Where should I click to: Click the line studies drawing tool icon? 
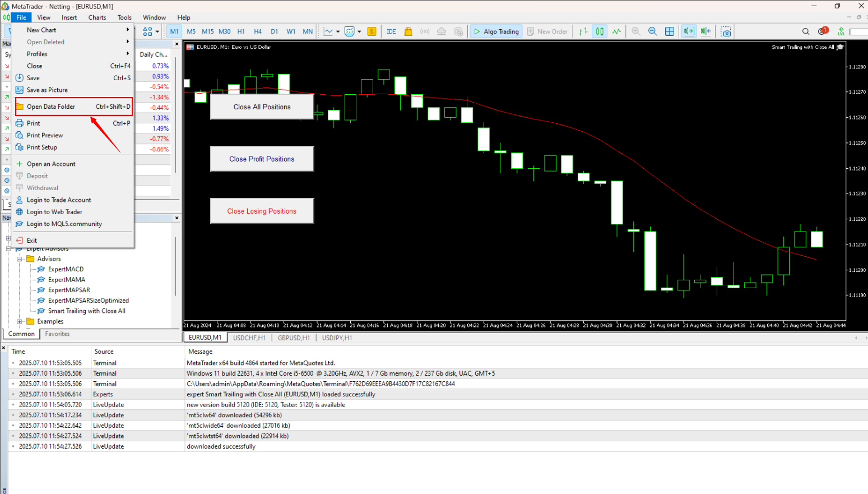328,31
